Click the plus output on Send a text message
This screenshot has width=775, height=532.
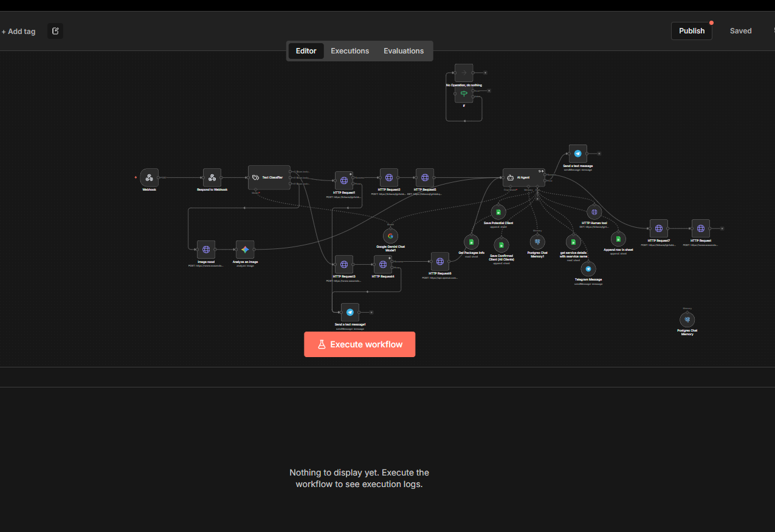[599, 153]
